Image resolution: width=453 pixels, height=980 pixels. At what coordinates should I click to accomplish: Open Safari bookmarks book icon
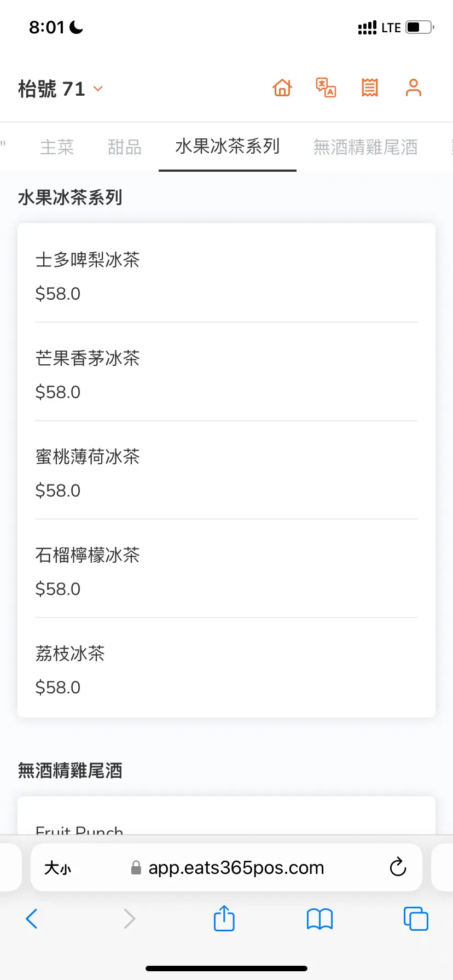click(x=320, y=919)
